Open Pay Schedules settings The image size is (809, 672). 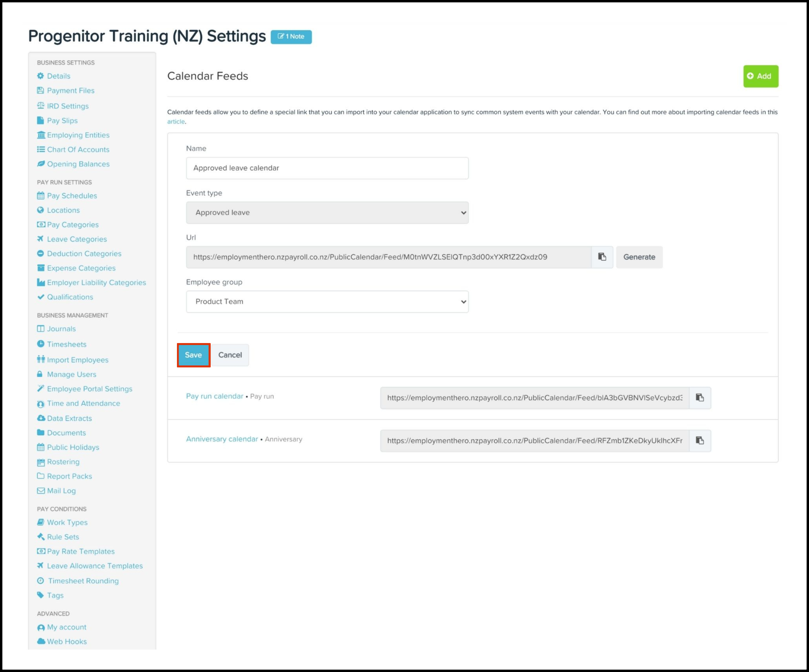pyautogui.click(x=72, y=195)
